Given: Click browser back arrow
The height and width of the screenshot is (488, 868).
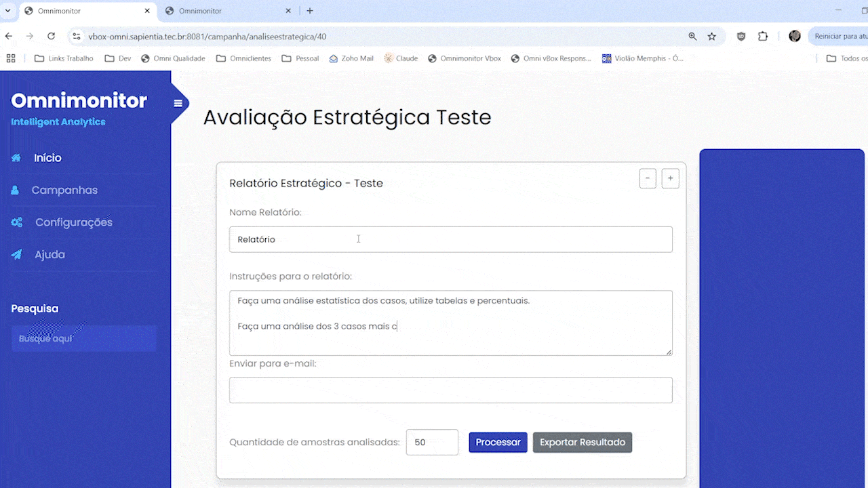Looking at the screenshot, I should tap(9, 37).
